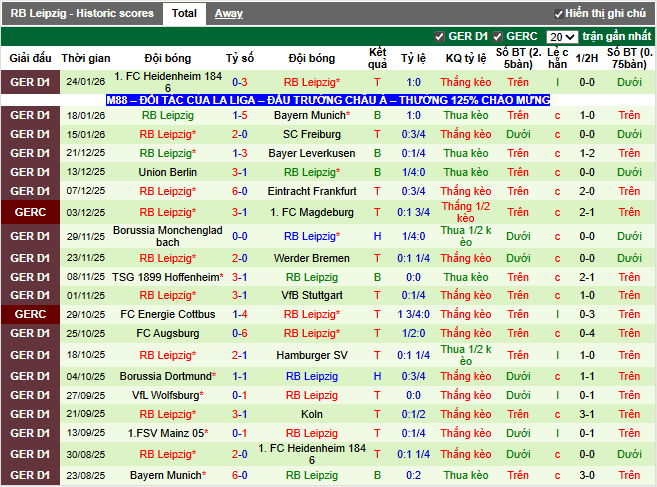Open the 20 recent matches dropdown

tap(562, 37)
